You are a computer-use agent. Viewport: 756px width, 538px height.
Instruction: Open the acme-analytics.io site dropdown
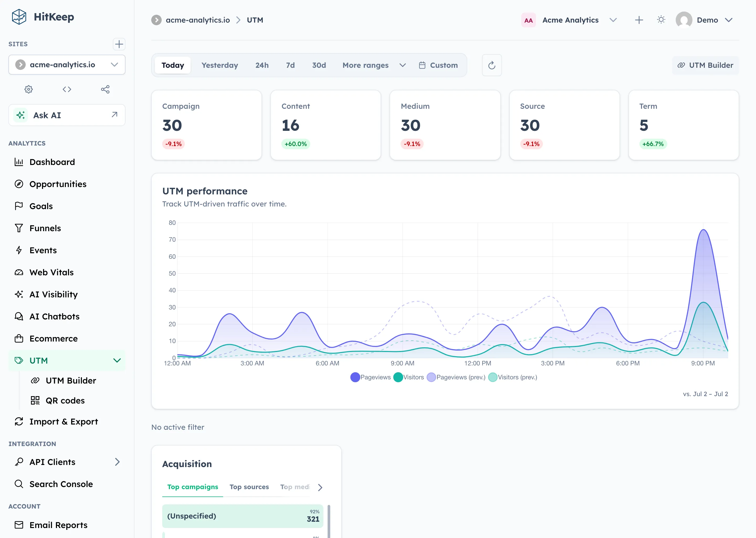(x=67, y=65)
